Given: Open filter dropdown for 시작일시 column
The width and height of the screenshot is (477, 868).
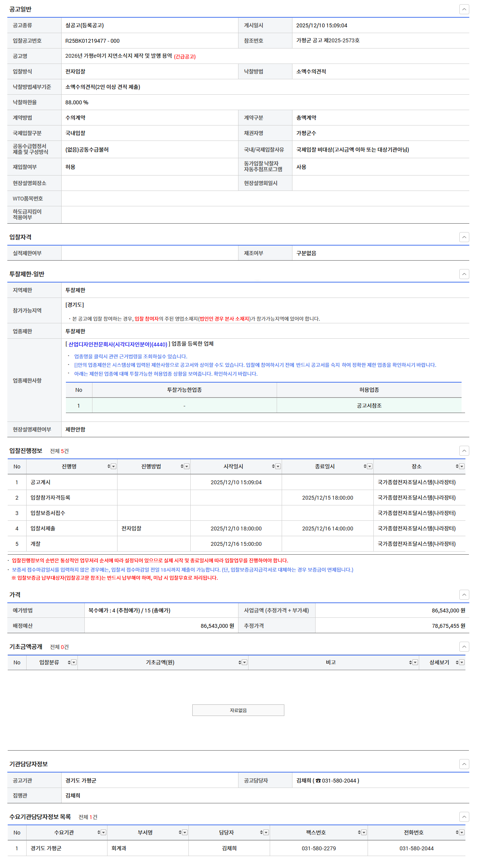Looking at the screenshot, I should tap(278, 467).
